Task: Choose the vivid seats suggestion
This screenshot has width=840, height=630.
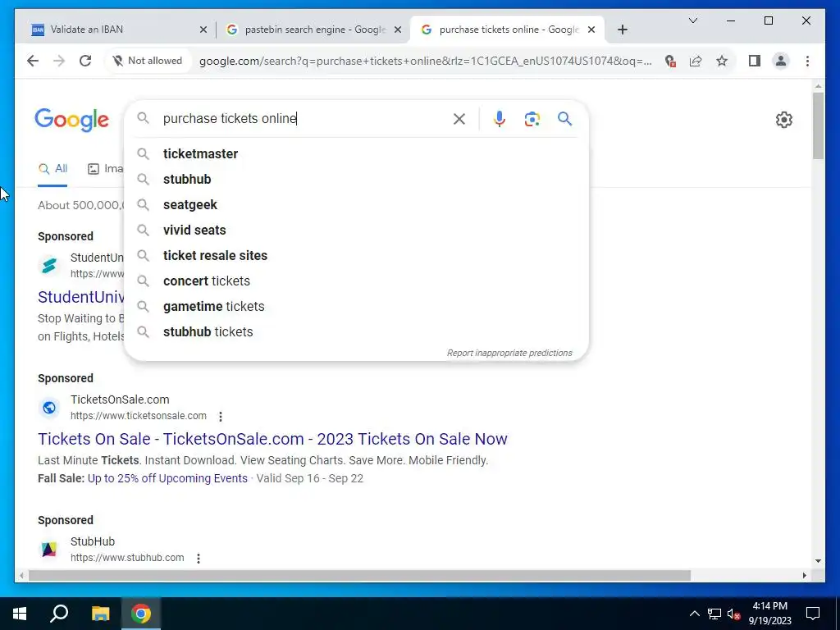Action: (356, 230)
